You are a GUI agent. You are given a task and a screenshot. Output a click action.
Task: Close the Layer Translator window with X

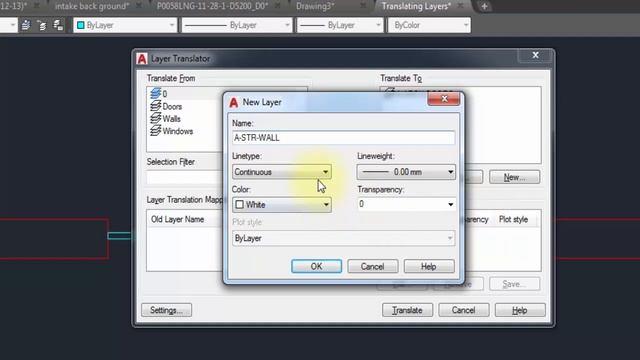[x=536, y=55]
